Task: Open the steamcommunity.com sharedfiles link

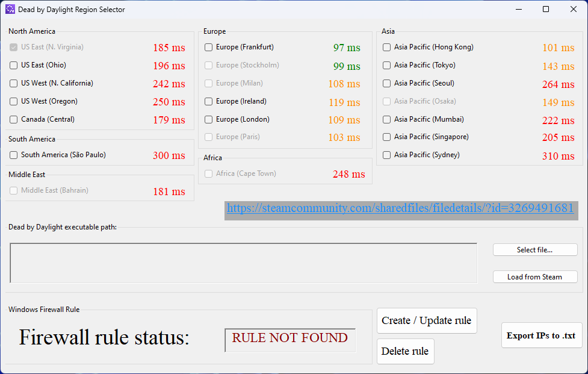Action: tap(400, 208)
